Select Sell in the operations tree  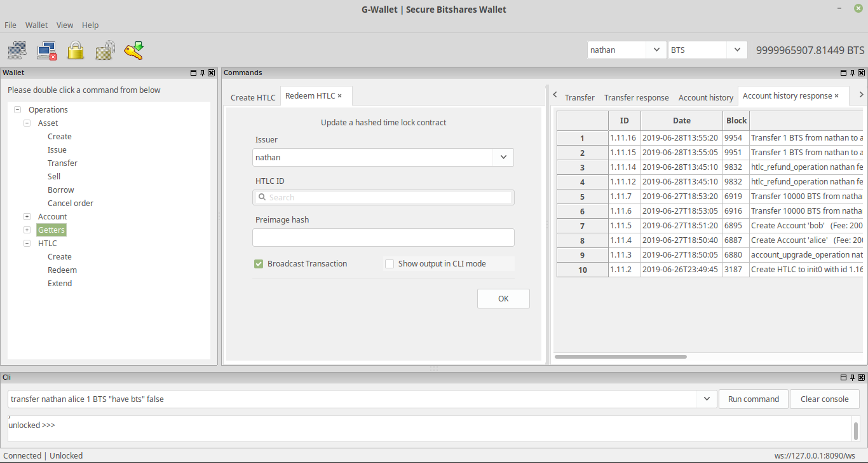click(54, 177)
